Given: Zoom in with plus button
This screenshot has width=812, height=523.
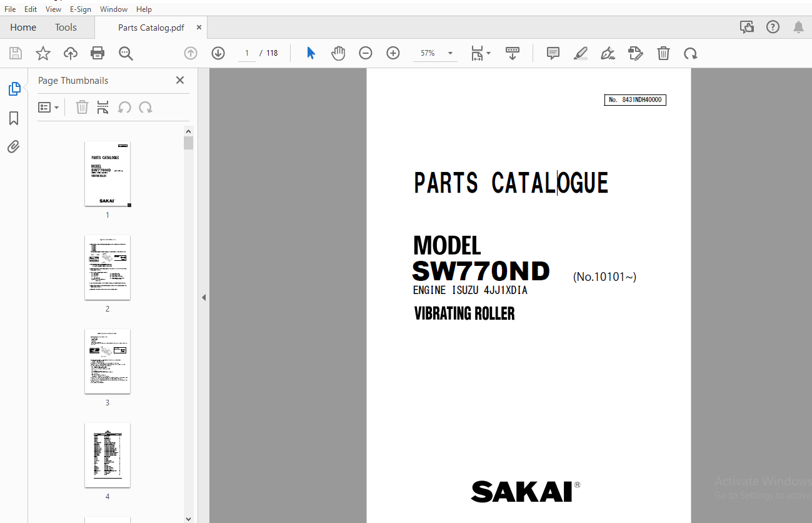Looking at the screenshot, I should [x=393, y=53].
